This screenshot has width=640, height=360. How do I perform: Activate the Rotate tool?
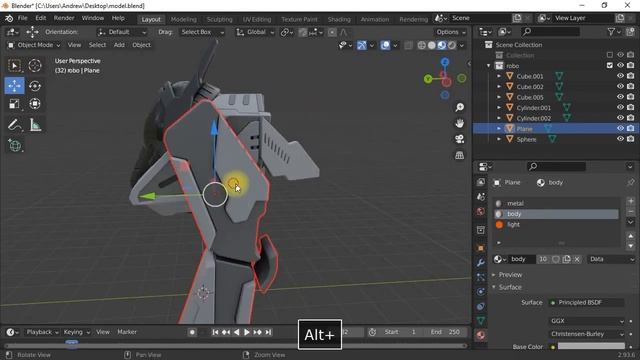35,86
